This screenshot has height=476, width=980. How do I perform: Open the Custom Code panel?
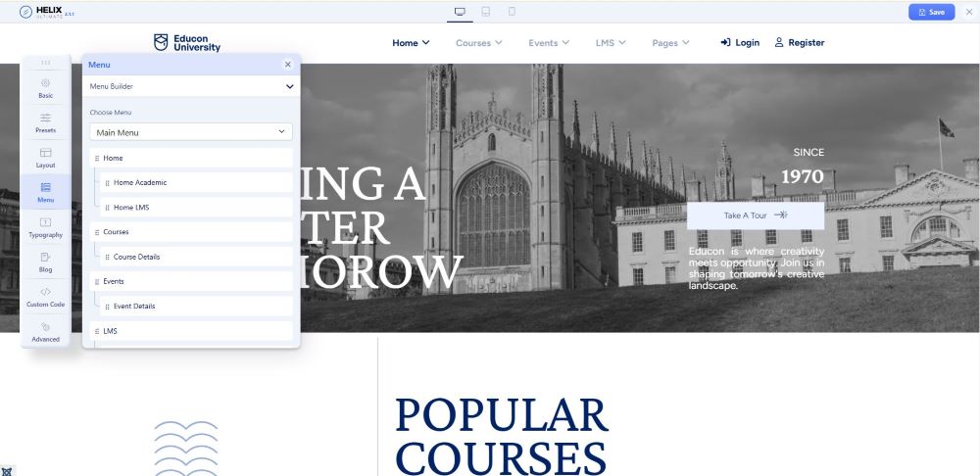pos(46,298)
